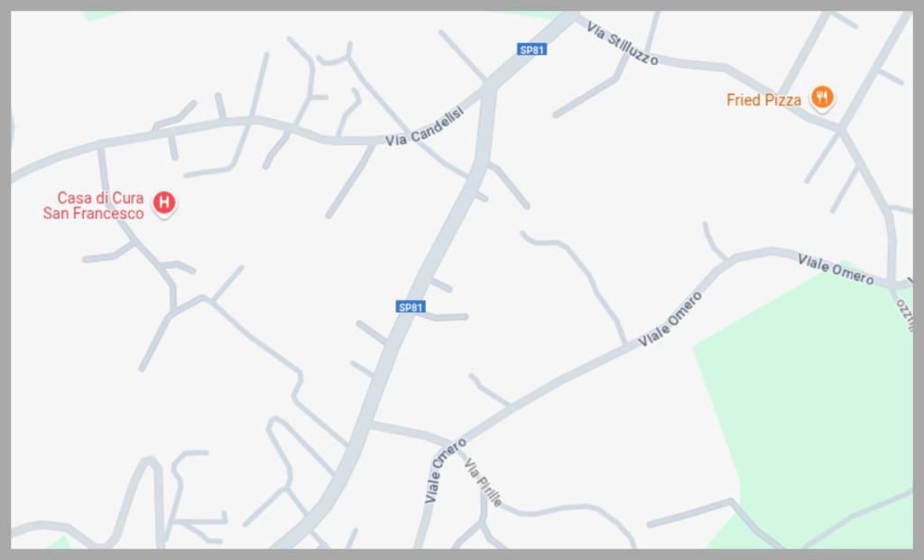This screenshot has height=560, width=924.
Task: Click the junction of Via Candelisi and SP81
Action: coord(489,87)
